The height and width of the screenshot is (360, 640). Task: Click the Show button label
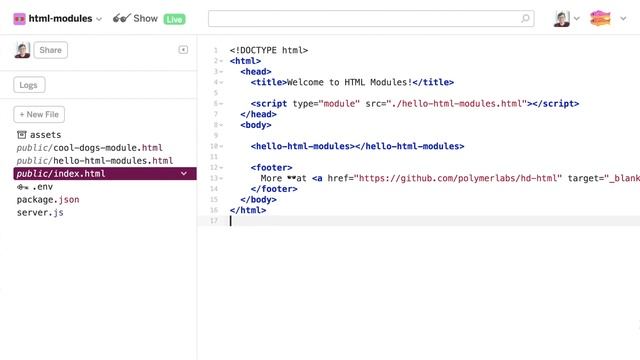[x=145, y=19]
